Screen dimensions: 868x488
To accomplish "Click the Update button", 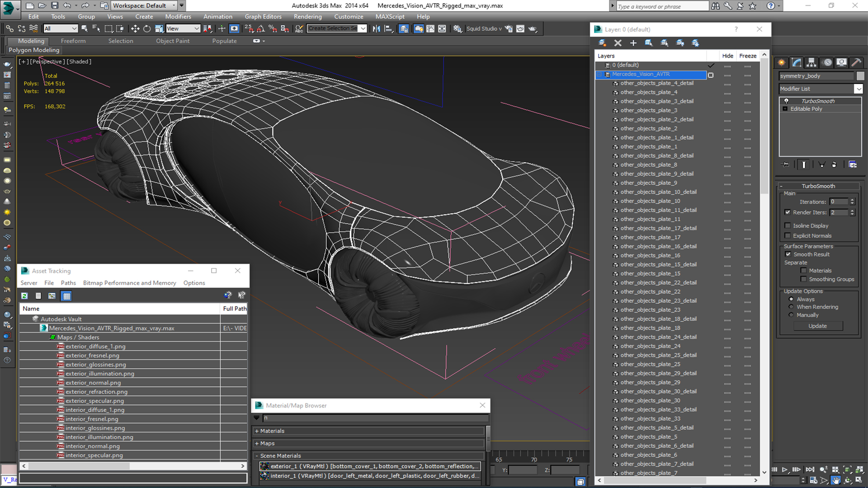I will pos(817,326).
